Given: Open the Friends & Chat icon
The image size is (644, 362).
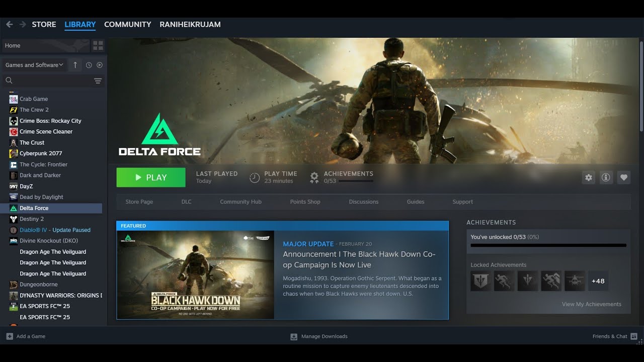Looking at the screenshot, I should click(634, 336).
